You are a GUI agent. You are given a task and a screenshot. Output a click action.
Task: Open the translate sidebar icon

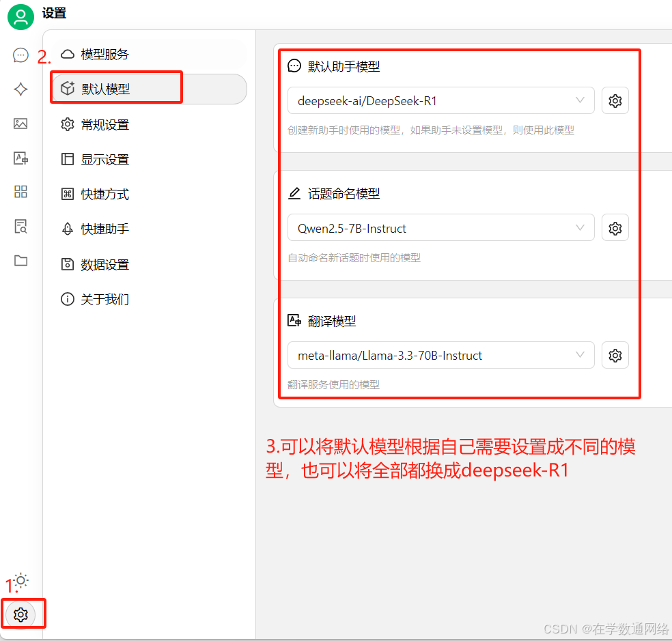click(x=20, y=158)
